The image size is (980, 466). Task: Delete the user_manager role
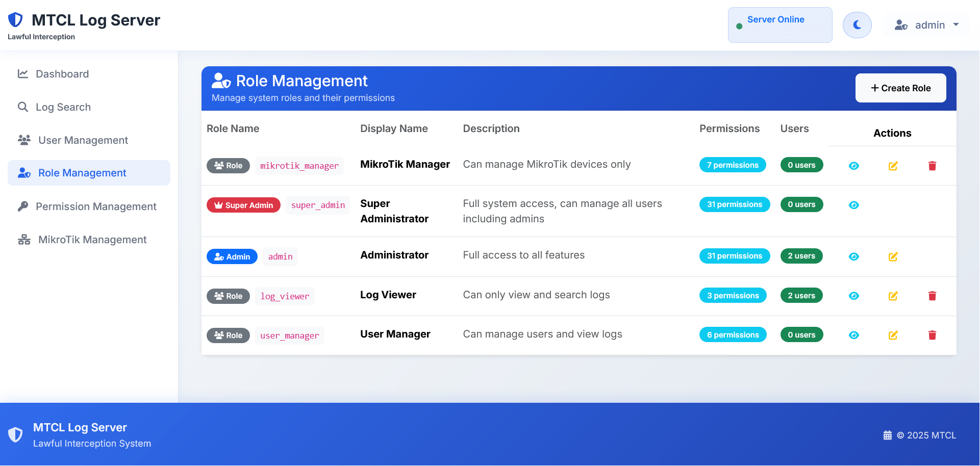coord(932,335)
